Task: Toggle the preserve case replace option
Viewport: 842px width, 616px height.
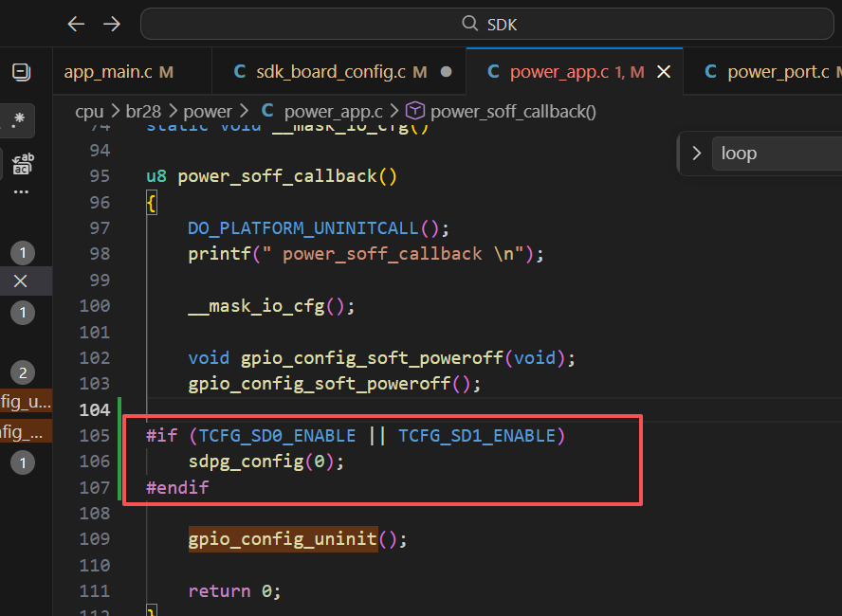Action: click(23, 164)
